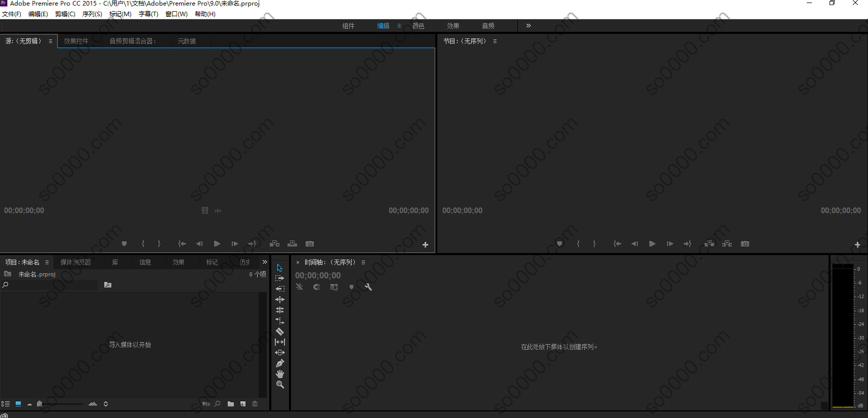This screenshot has width=868, height=418.
Task: Open Timeline panel menu
Action: click(363, 262)
